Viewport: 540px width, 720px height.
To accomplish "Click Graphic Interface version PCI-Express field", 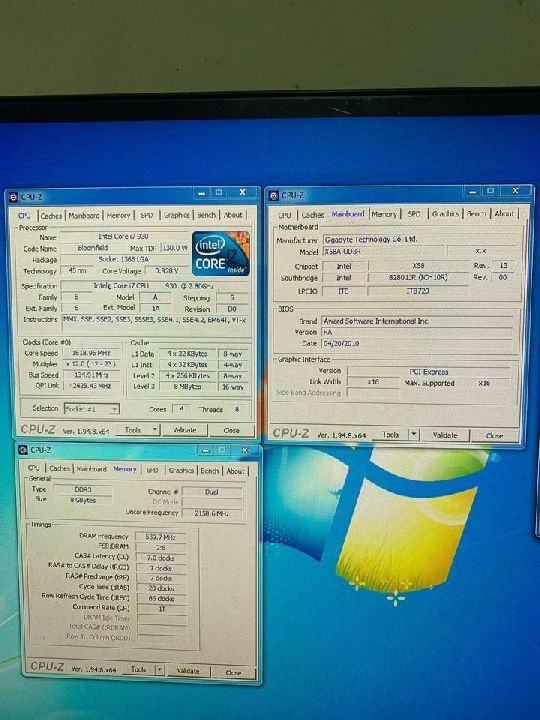I will [x=429, y=371].
